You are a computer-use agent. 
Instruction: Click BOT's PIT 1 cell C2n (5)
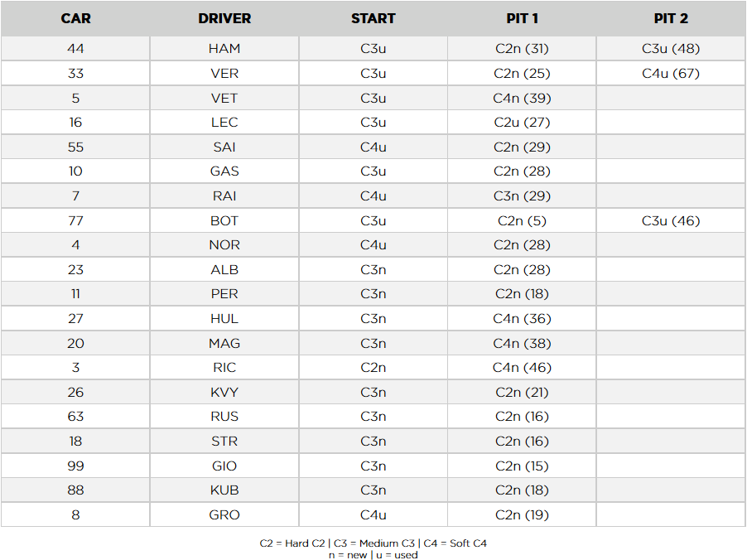(522, 221)
